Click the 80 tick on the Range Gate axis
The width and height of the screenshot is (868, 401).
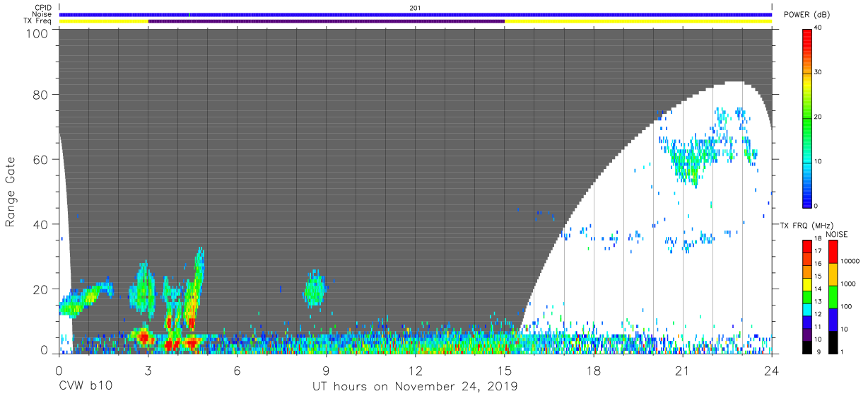[x=41, y=95]
